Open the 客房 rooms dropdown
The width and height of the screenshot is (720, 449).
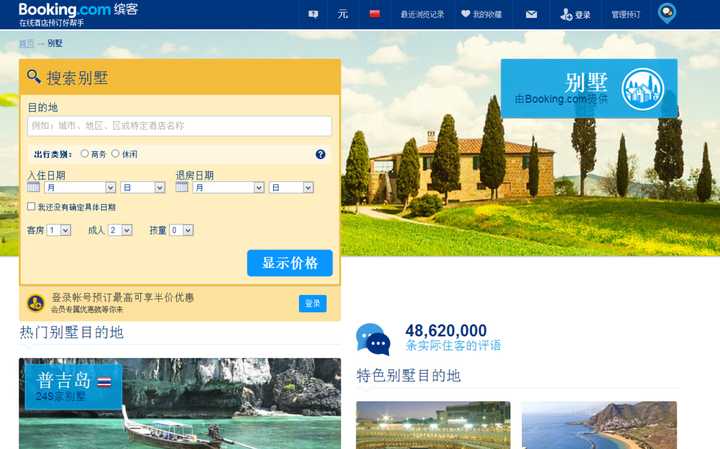pos(58,230)
